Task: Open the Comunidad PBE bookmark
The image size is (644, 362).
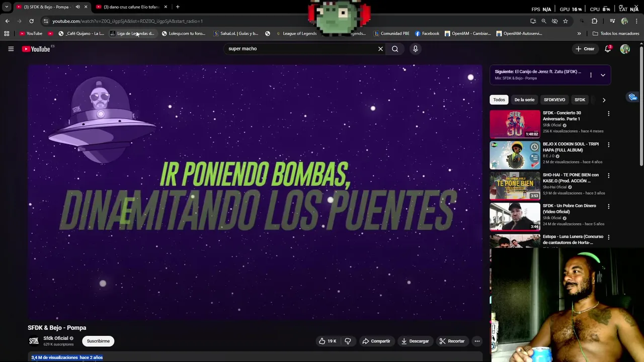Action: 391,34
